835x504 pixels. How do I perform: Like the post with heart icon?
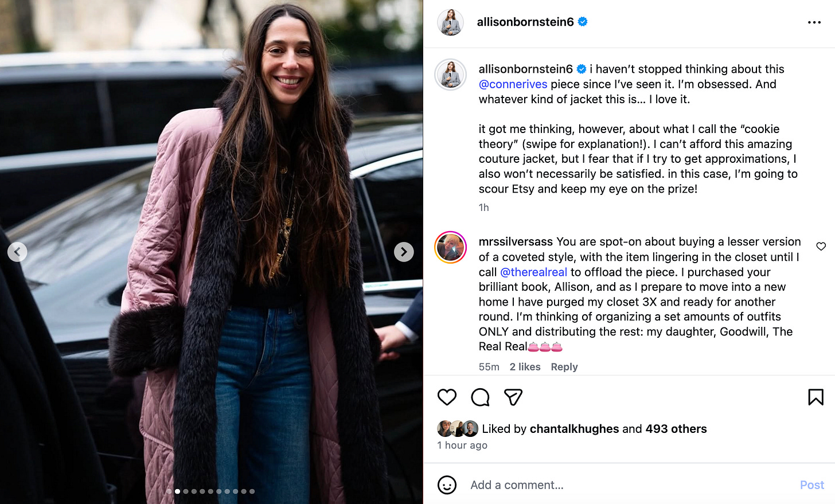point(447,397)
